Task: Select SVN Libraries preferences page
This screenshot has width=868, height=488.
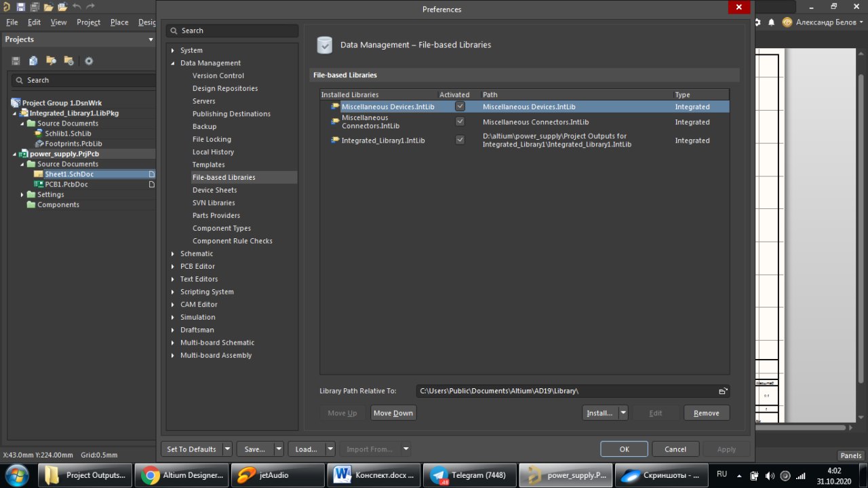Action: click(x=214, y=203)
